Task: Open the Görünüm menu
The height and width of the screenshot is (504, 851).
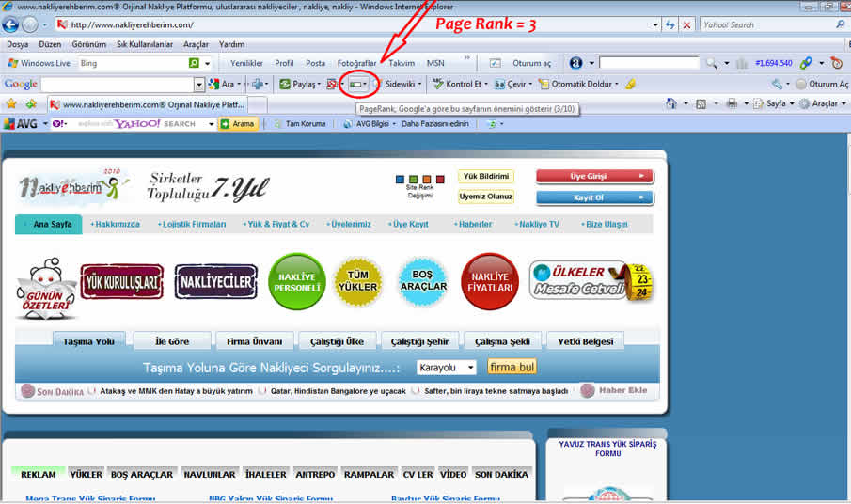Action: tap(89, 44)
